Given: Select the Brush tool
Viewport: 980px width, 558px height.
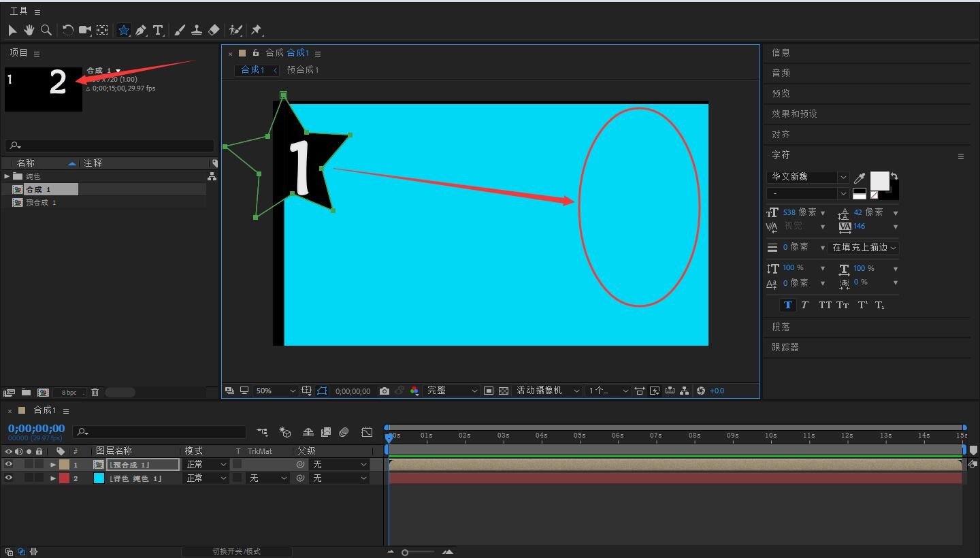Looking at the screenshot, I should (x=180, y=30).
